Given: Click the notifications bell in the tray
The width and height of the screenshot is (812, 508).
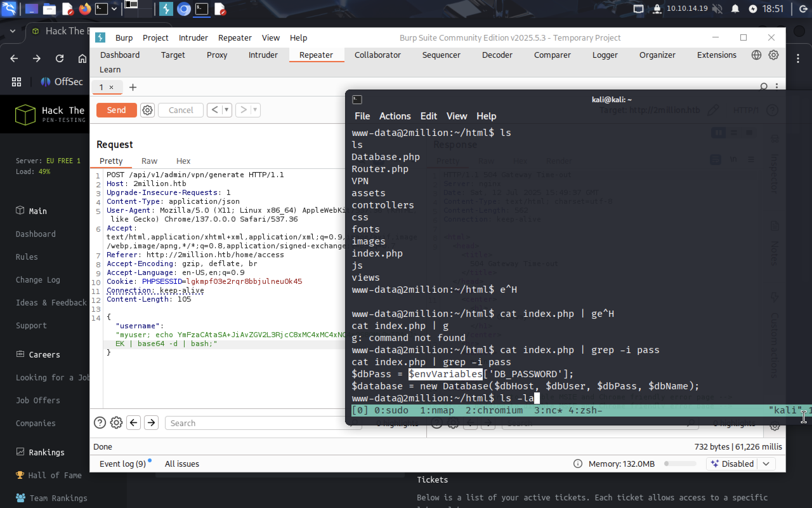Looking at the screenshot, I should [735, 9].
